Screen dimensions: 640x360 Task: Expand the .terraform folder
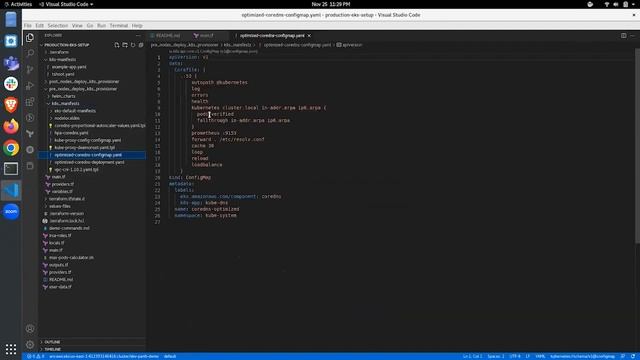(58, 52)
